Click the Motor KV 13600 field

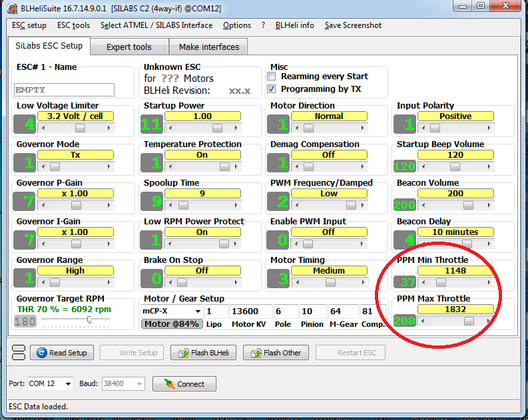tap(251, 311)
